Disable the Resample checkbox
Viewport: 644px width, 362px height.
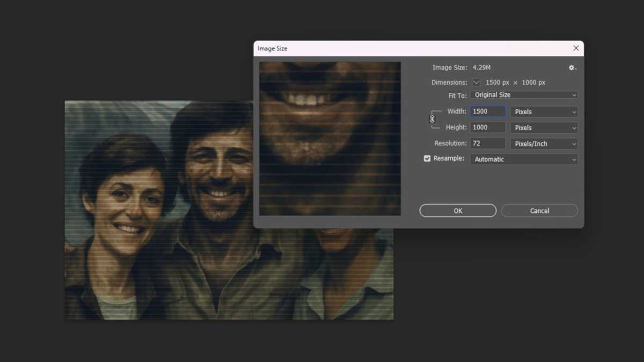[427, 158]
